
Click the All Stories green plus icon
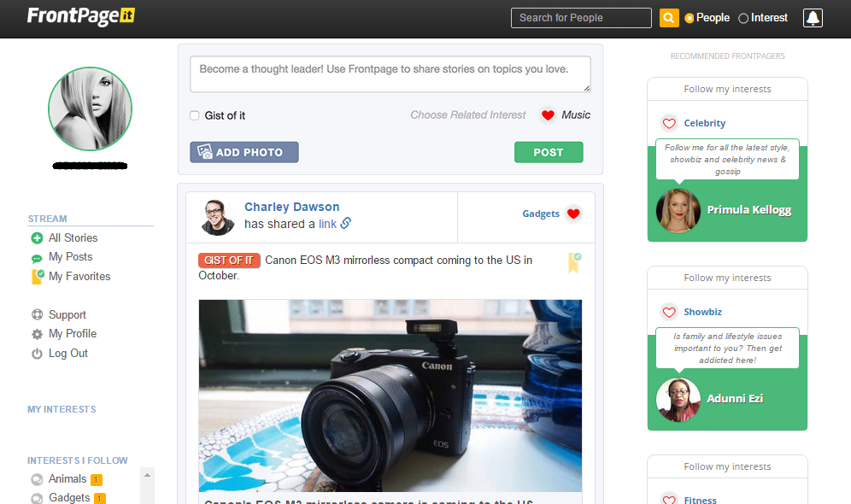(37, 238)
